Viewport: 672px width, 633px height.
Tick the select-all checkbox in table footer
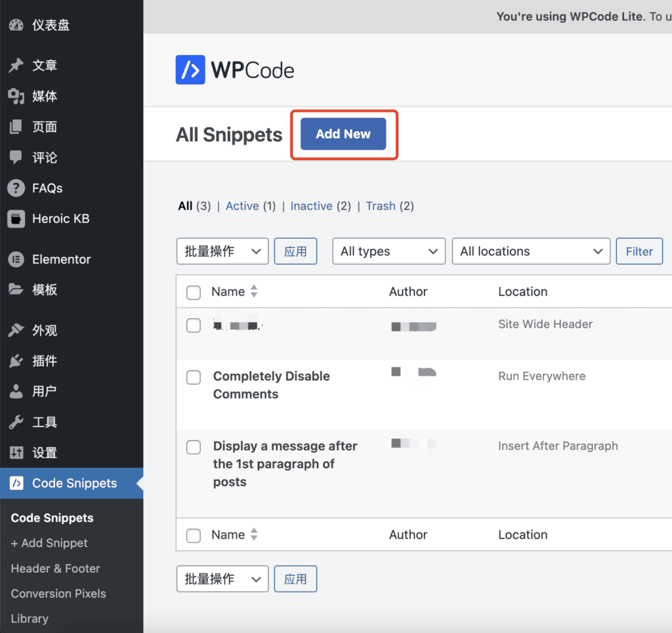194,535
